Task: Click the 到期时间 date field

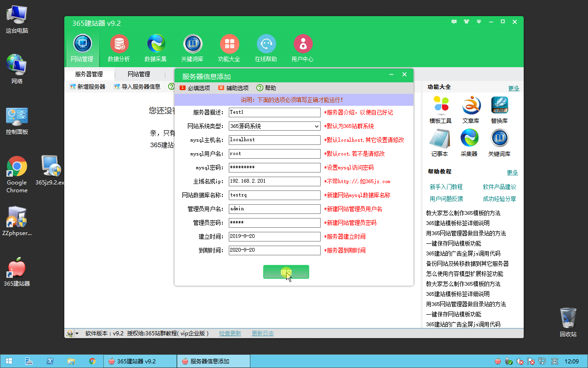Action: [x=274, y=250]
